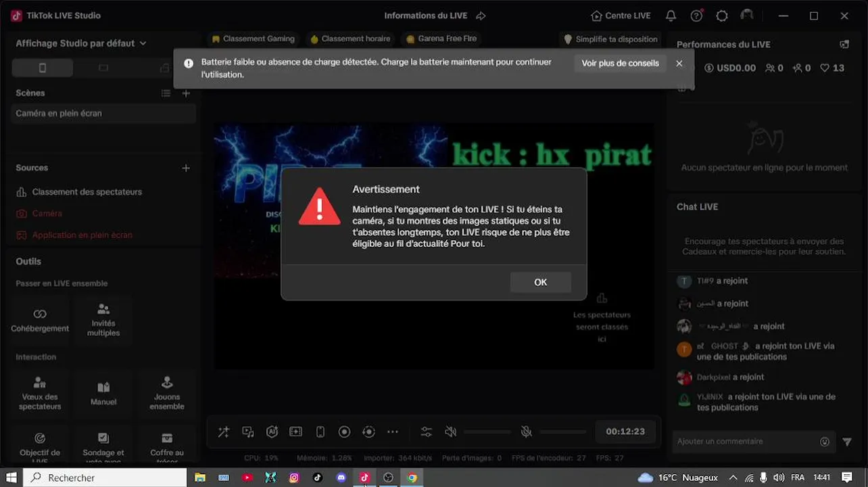868x487 pixels.
Task: Open the Manuel interaction tool
Action: pos(103,394)
